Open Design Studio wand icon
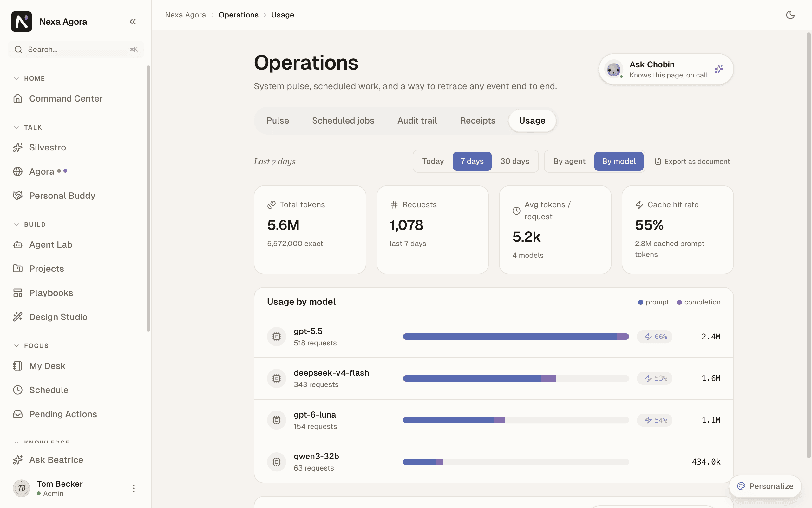This screenshot has height=508, width=812. point(18,317)
